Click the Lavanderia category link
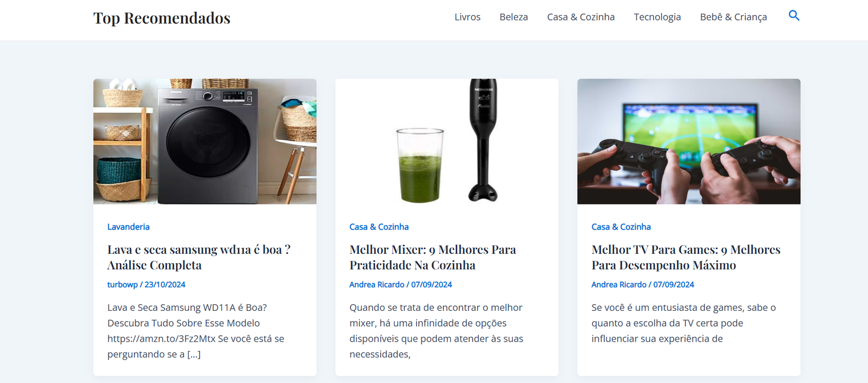This screenshot has height=383, width=868. (128, 227)
